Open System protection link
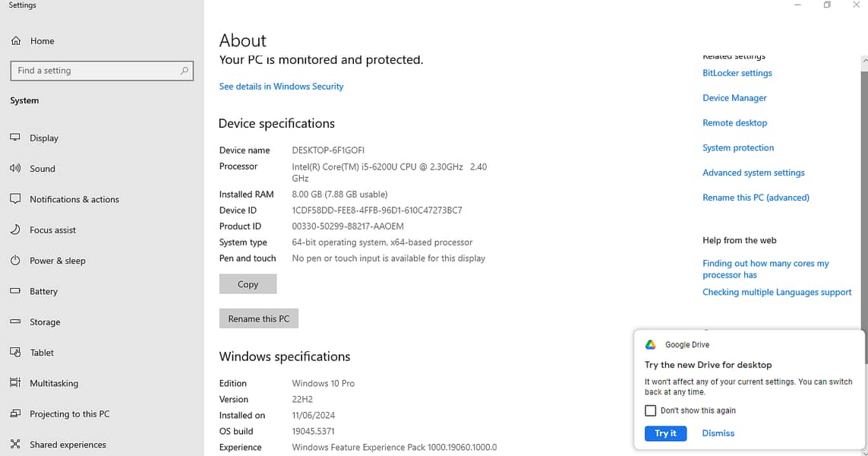Screen dimensions: 868x456 [738, 148]
